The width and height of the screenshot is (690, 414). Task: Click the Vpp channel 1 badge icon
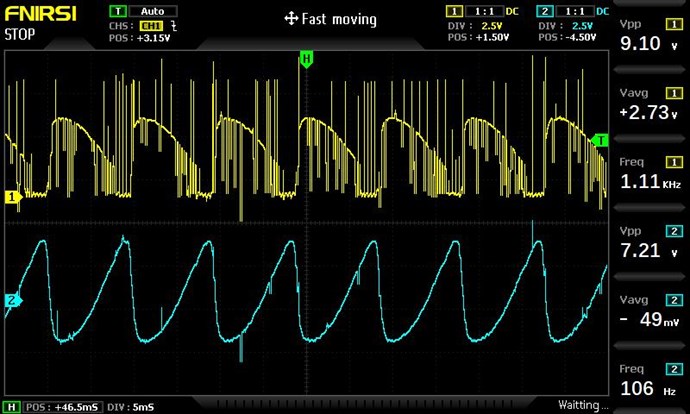[674, 24]
